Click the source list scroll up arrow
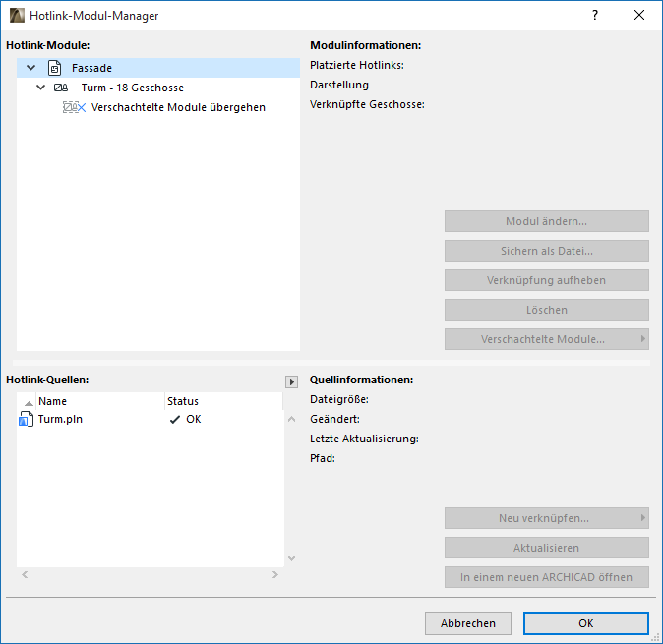Image resolution: width=663 pixels, height=644 pixels. (291, 419)
